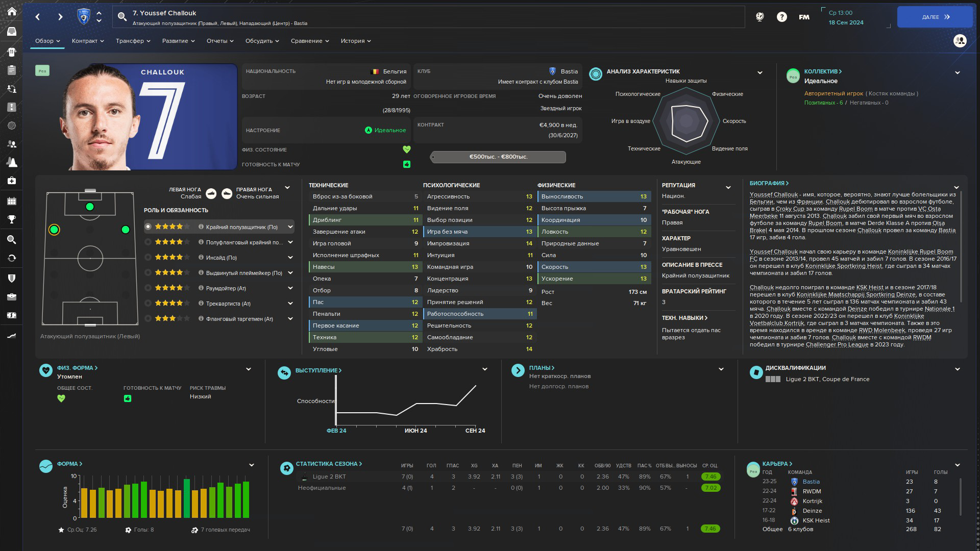
Task: Select radio for Инсайд (По) role
Action: pos(148,257)
